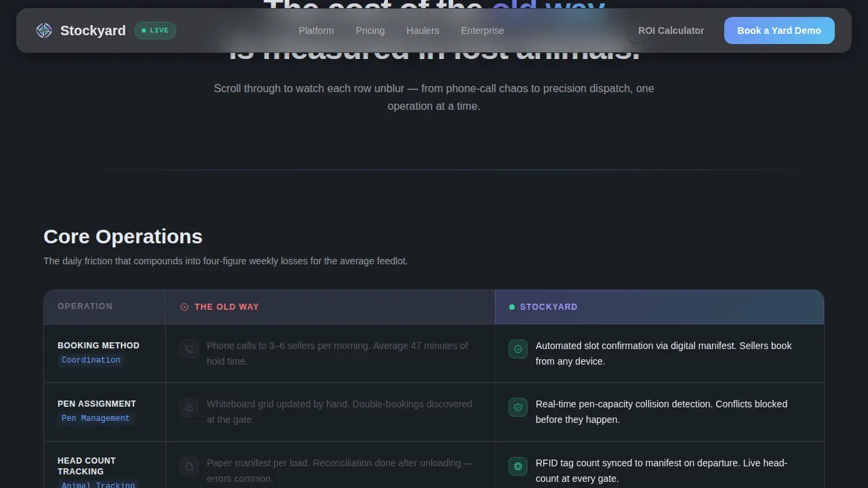This screenshot has width=868, height=488.
Task: Click the OPERATION column header
Action: click(85, 306)
